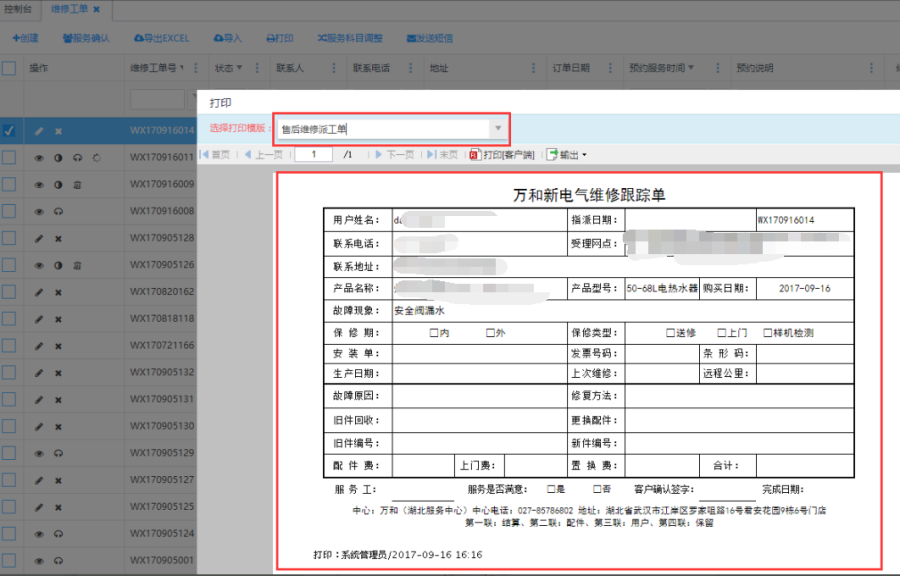Expand the 输出 export dropdown

(x=566, y=155)
